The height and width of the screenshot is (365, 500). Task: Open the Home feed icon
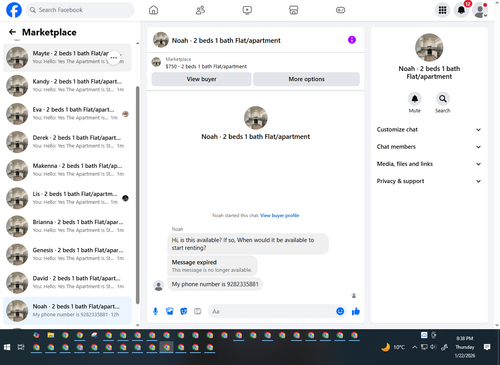pyautogui.click(x=153, y=10)
